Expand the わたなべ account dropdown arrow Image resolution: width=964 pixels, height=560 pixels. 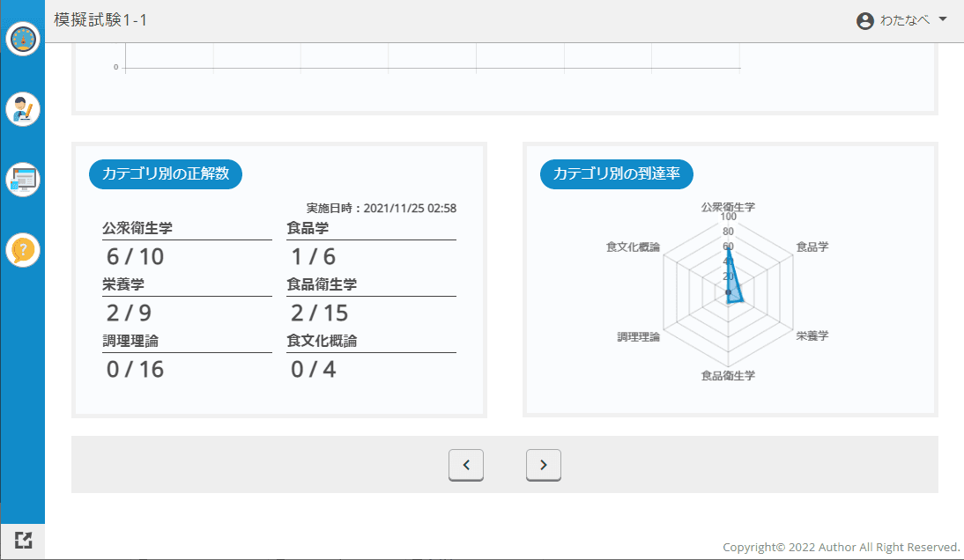943,20
